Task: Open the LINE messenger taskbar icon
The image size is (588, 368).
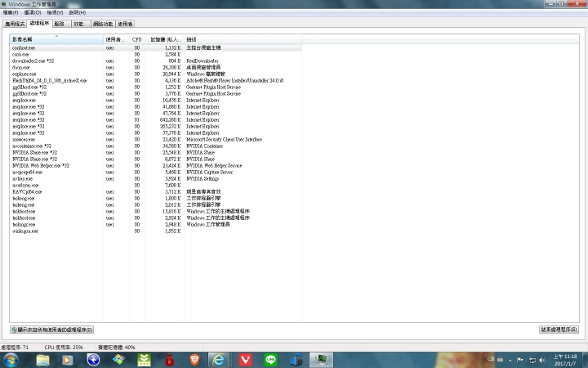Action: (x=270, y=360)
